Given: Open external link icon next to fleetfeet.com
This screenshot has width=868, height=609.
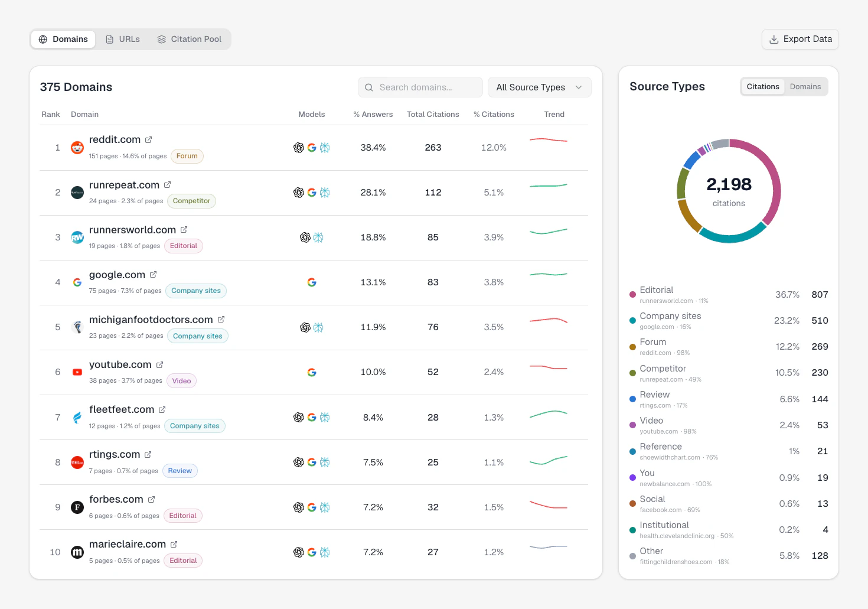Looking at the screenshot, I should click(162, 410).
